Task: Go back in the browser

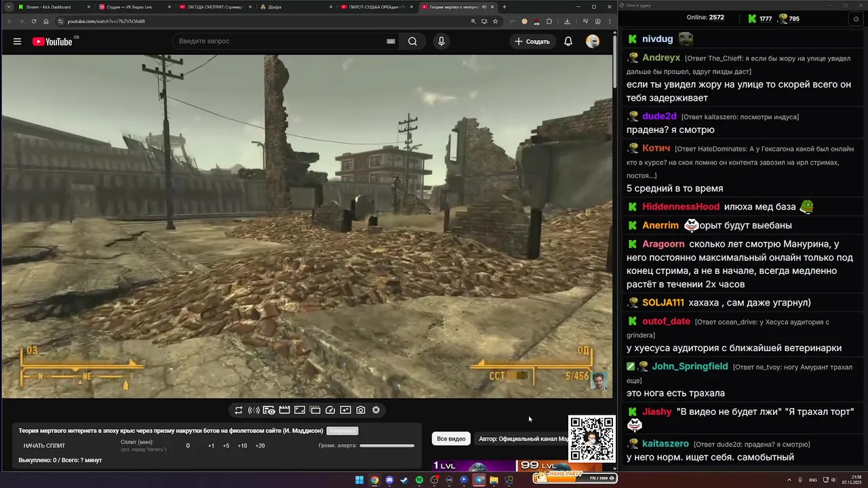Action: pos(9,21)
